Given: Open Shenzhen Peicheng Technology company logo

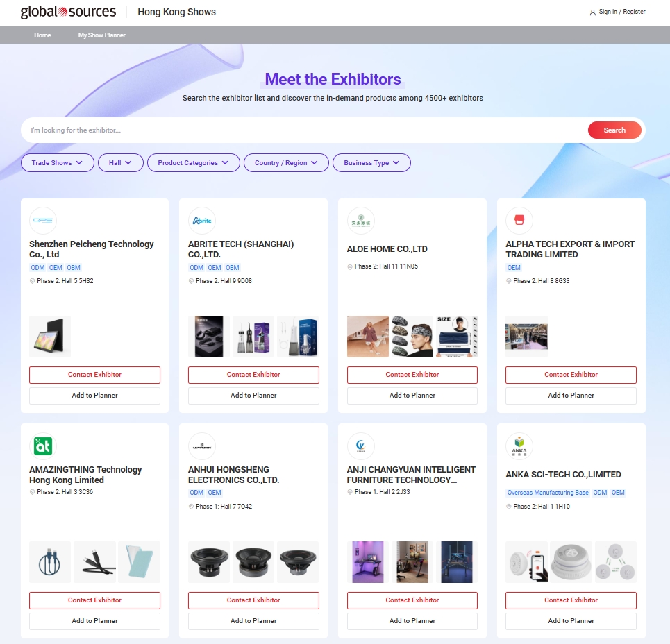Looking at the screenshot, I should click(43, 221).
